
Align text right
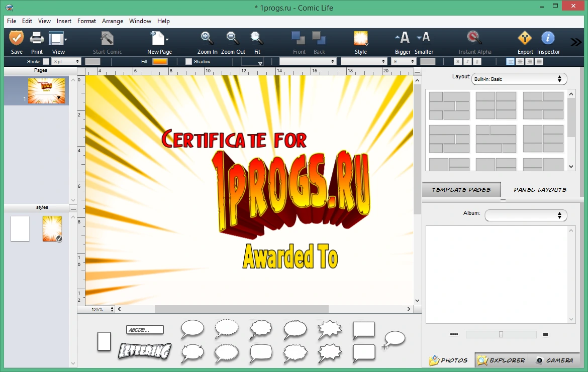click(530, 61)
